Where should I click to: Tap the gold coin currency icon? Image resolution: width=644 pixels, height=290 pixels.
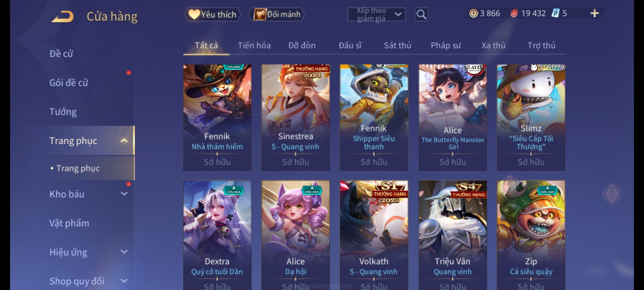click(x=473, y=13)
